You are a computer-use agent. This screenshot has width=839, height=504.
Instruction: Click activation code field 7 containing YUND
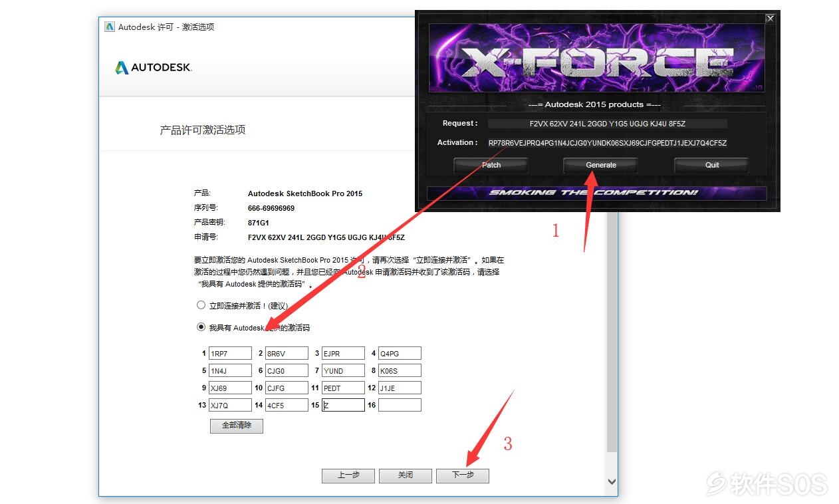coord(343,370)
